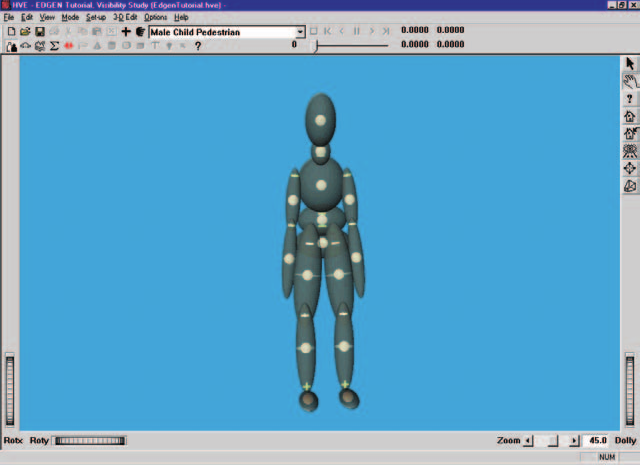640x465 pixels.
Task: Click the Zoom left arrow button
Action: click(x=528, y=441)
